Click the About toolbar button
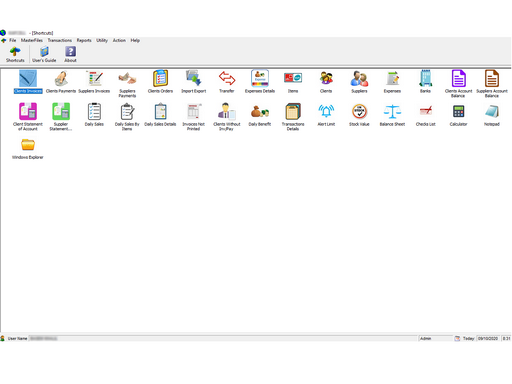Viewport: 512px width, 384px height. 70,54
